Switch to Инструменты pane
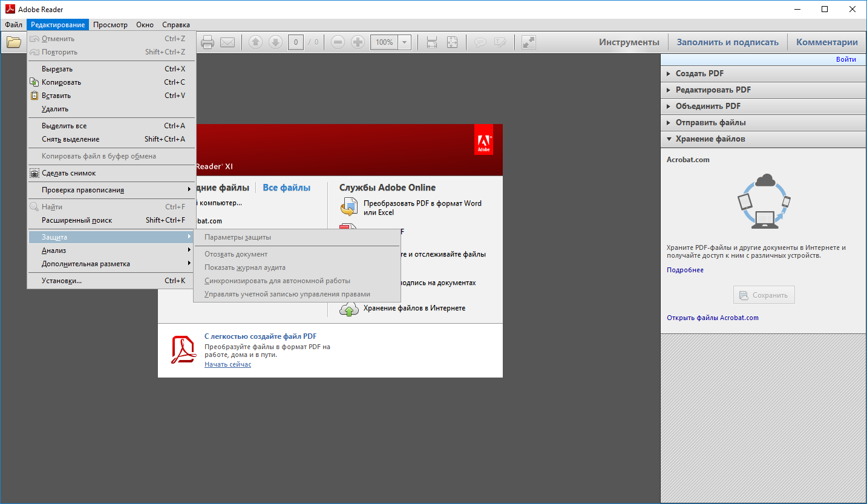 click(629, 42)
